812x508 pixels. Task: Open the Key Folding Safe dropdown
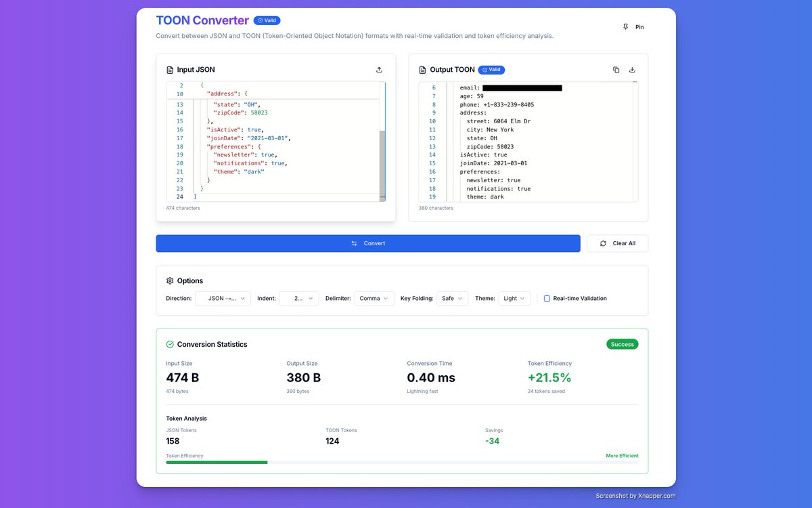(x=452, y=298)
